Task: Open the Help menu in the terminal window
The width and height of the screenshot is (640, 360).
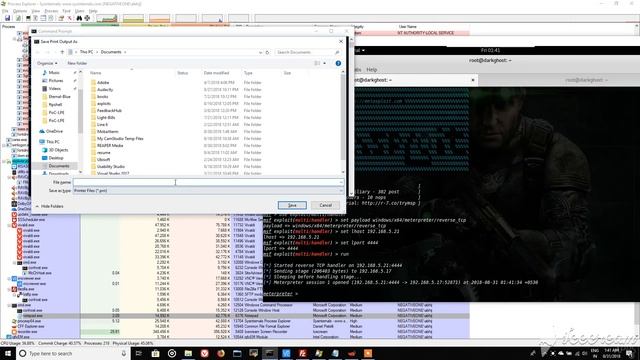Action: 371,70
